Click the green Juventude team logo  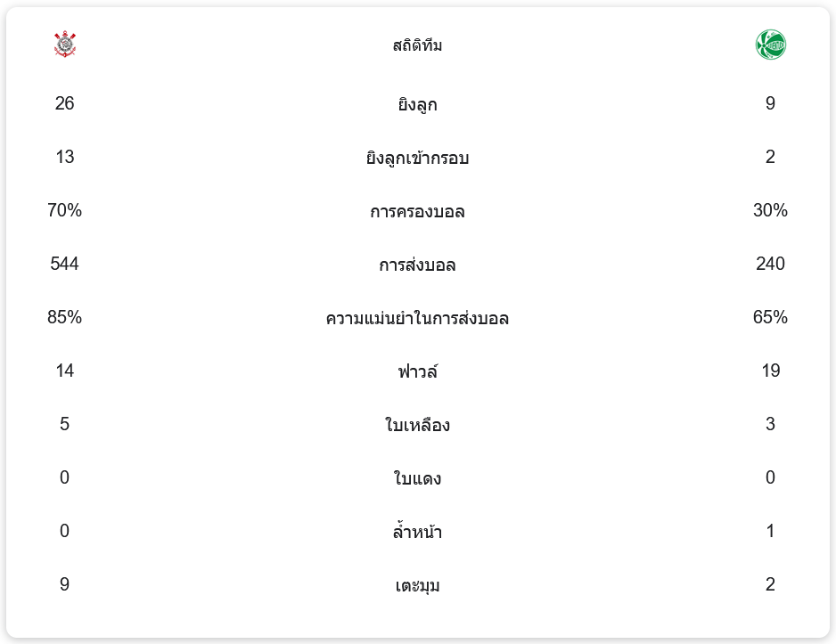point(770,45)
